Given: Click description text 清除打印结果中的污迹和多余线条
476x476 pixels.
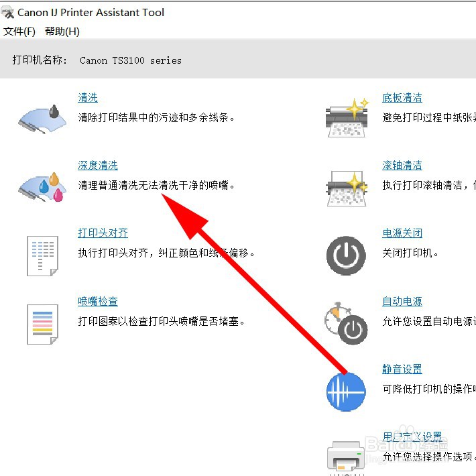Looking at the screenshot, I should (x=156, y=117).
